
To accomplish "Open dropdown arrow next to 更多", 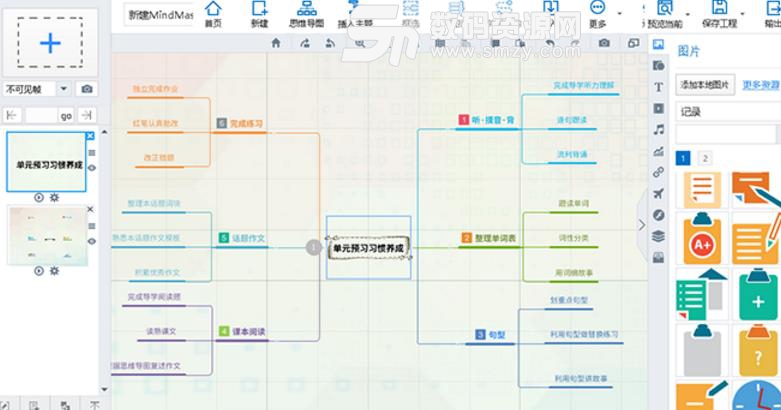I will click(x=620, y=13).
